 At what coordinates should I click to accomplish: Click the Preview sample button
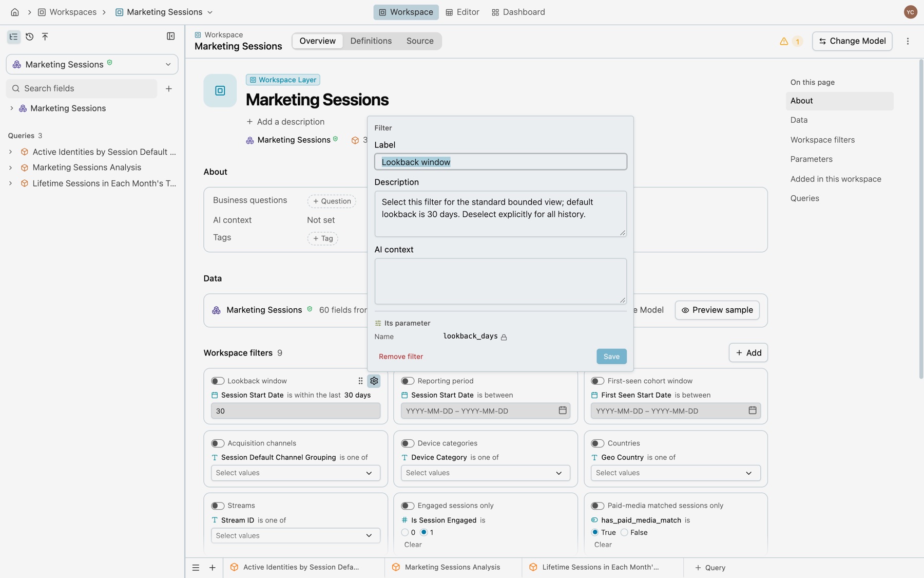tap(717, 310)
